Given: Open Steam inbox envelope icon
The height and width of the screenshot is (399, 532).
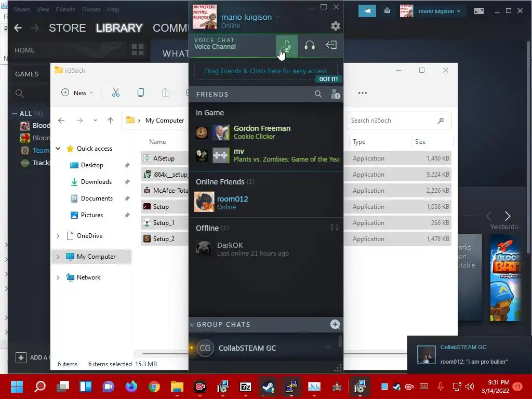Looking at the screenshot, I should 387,11.
